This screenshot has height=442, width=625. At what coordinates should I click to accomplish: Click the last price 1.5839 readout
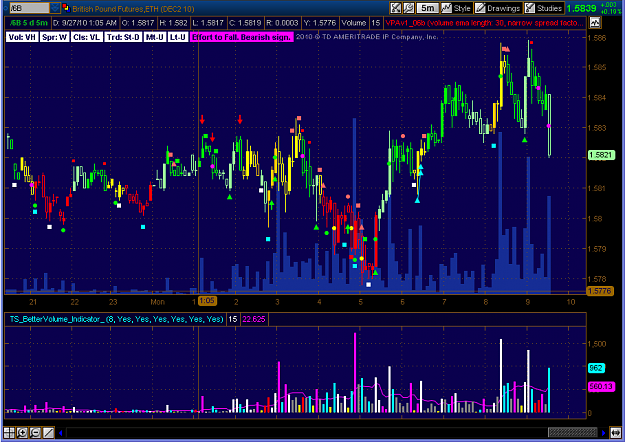click(581, 8)
